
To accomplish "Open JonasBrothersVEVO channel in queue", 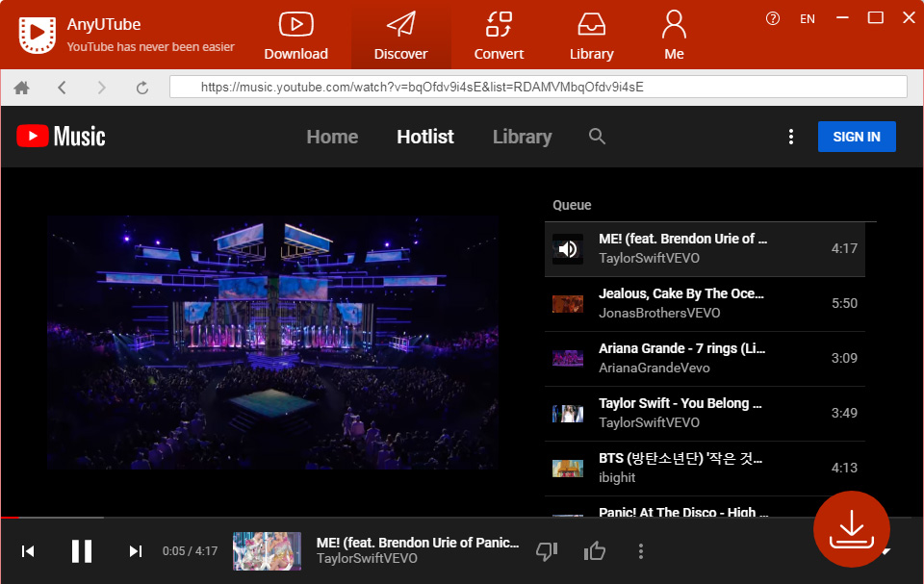I will 659,313.
